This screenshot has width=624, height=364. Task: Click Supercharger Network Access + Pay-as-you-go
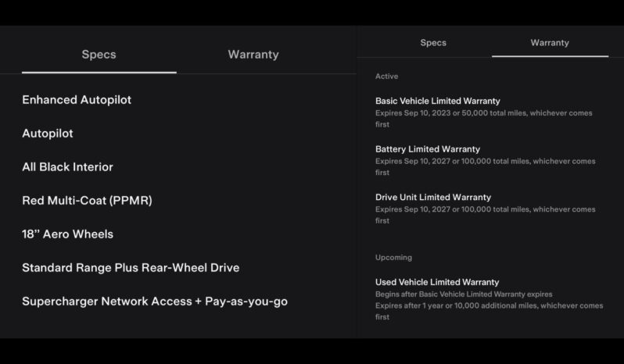coord(155,302)
